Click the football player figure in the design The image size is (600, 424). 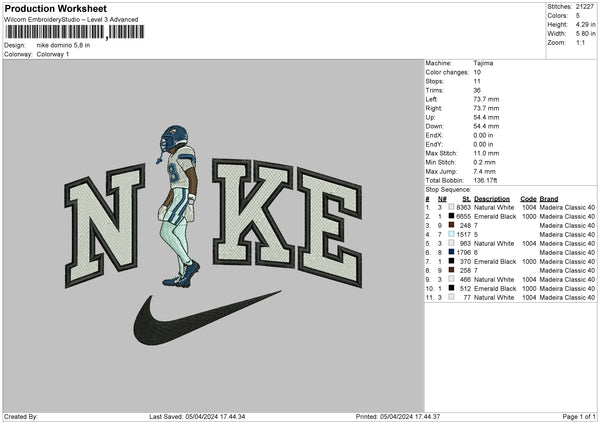179,207
